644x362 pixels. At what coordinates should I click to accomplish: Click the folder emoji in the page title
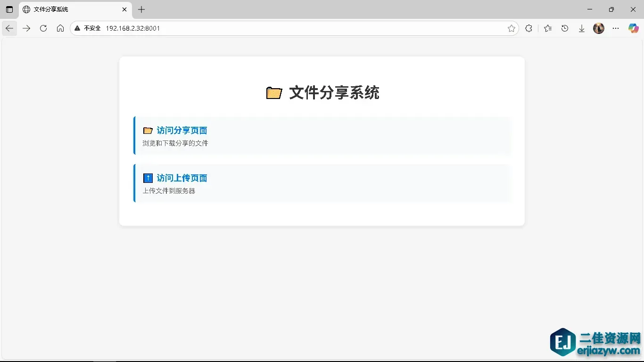273,92
